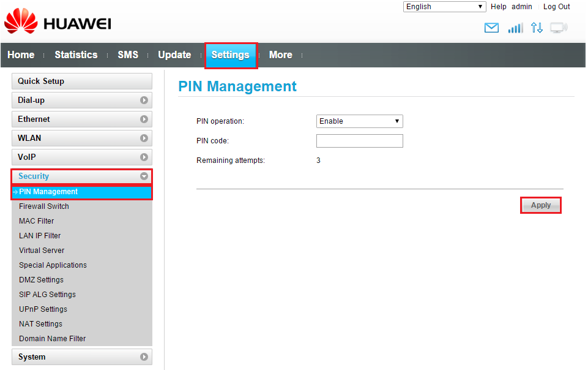Focus the PIN code input field
Screen dimensions: 588x370
tap(360, 141)
